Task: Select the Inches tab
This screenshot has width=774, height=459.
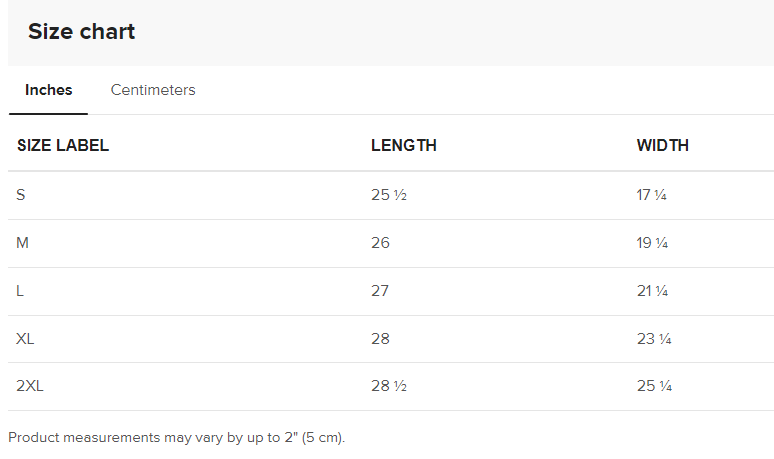Action: point(49,90)
